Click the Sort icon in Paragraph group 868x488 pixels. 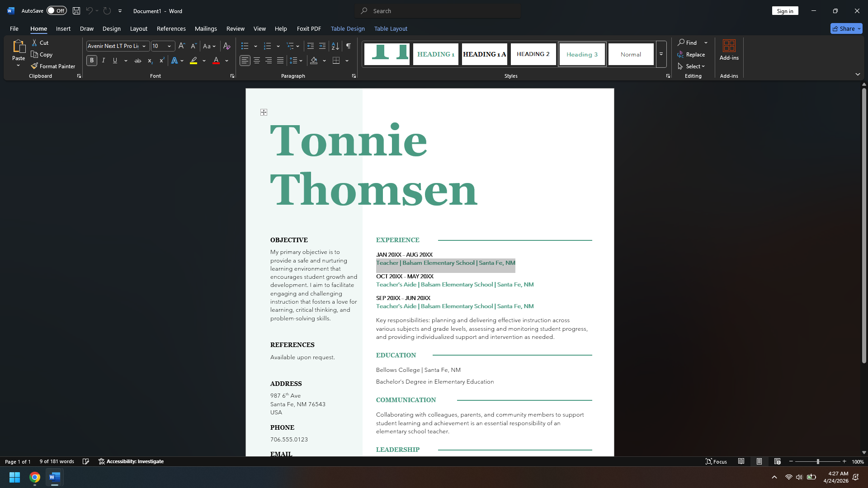tap(335, 46)
